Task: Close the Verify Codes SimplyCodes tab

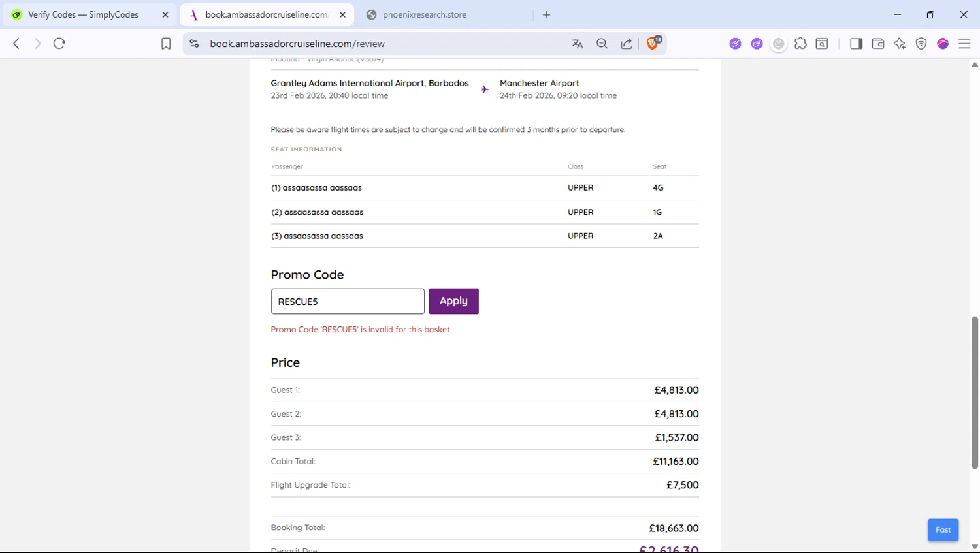Action: [x=165, y=14]
